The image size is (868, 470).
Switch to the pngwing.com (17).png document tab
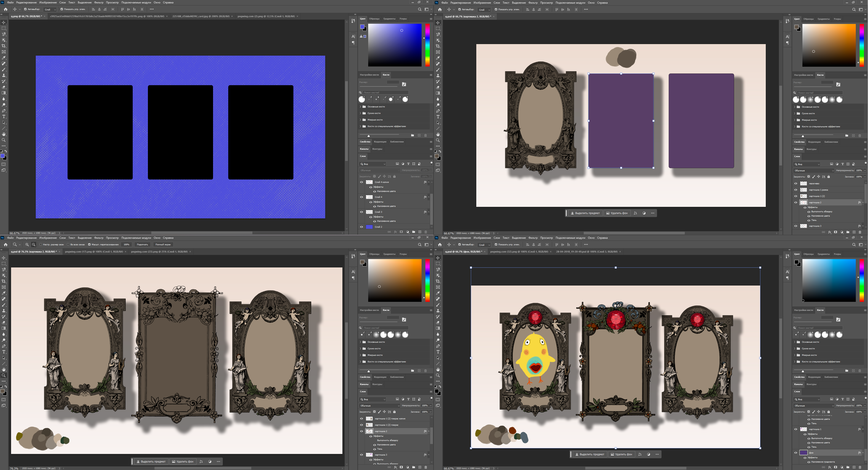(94, 252)
